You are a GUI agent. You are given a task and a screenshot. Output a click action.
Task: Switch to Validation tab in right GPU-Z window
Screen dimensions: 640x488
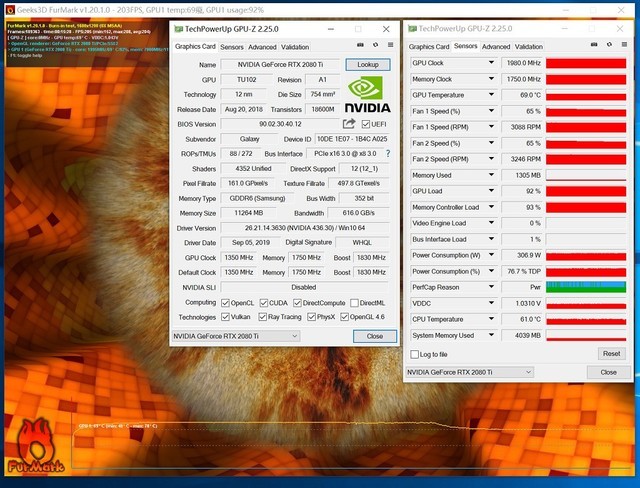coord(529,47)
